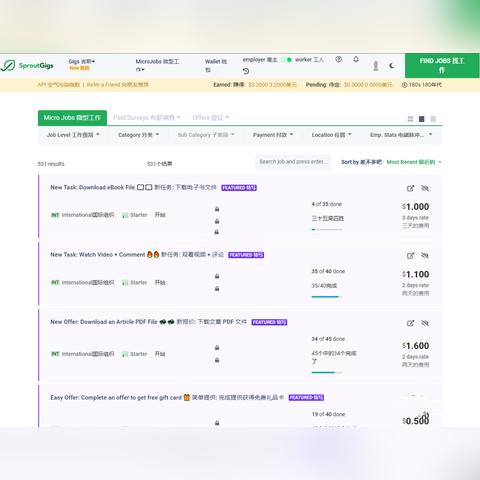Open eBook File job in new tab icon
Screen dimensions: 480x480
pos(410,188)
